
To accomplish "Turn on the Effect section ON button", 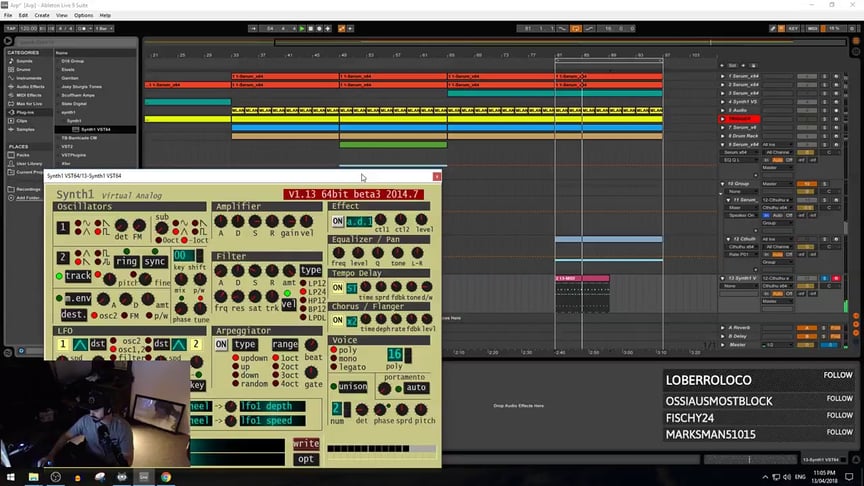I will [x=337, y=221].
